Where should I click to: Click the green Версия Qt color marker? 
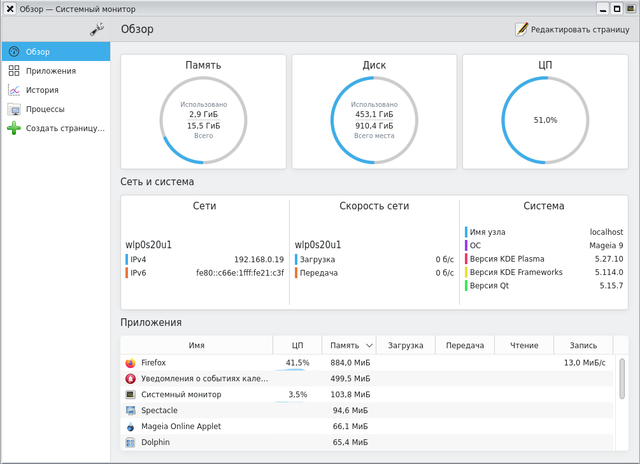pos(466,285)
